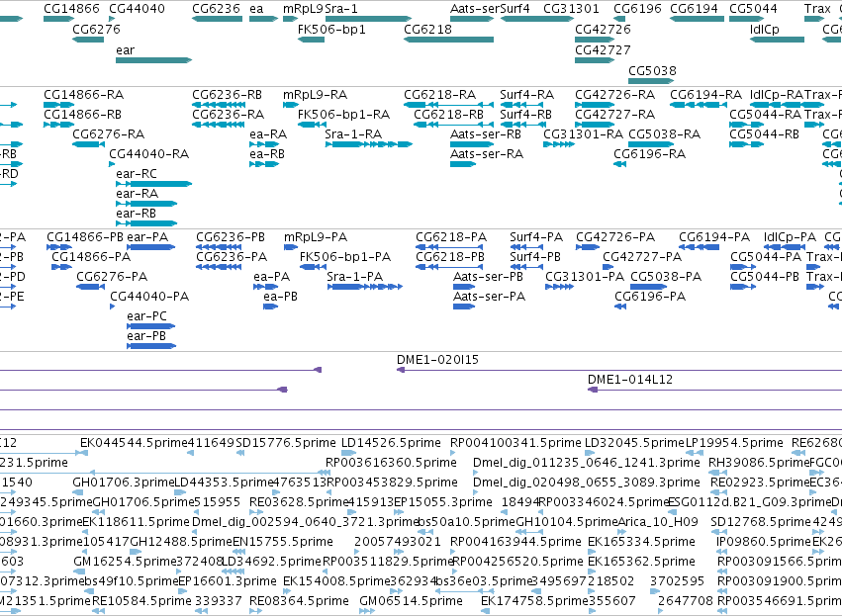Click the CG6196-RA transcript label

[649, 154]
